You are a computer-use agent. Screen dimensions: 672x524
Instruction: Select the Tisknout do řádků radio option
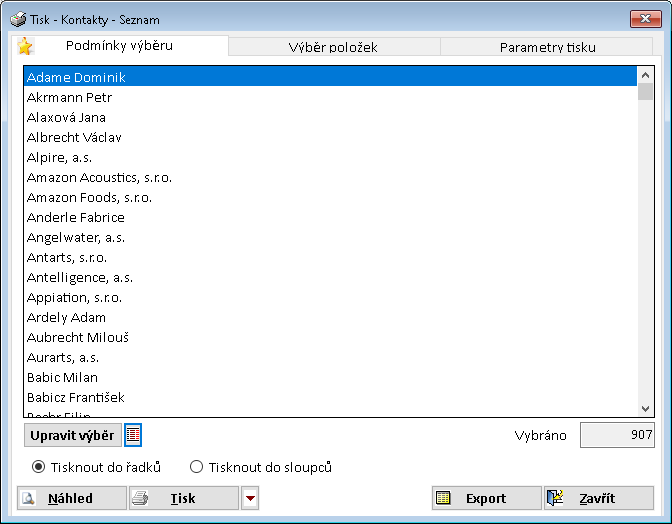point(39,466)
